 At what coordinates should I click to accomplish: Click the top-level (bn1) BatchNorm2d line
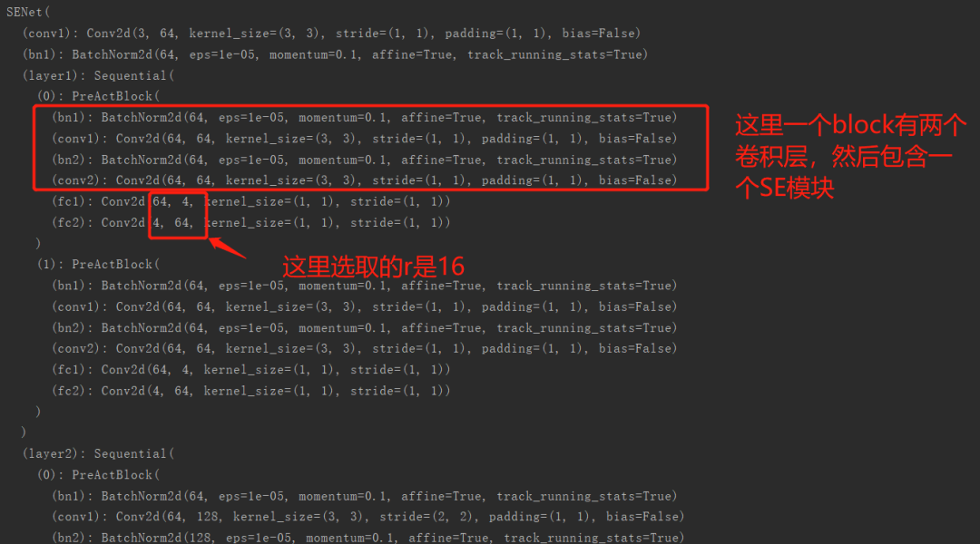(335, 54)
